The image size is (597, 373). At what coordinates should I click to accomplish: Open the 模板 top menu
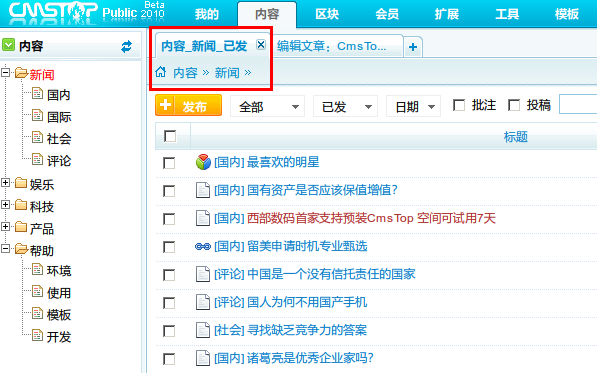tap(567, 14)
